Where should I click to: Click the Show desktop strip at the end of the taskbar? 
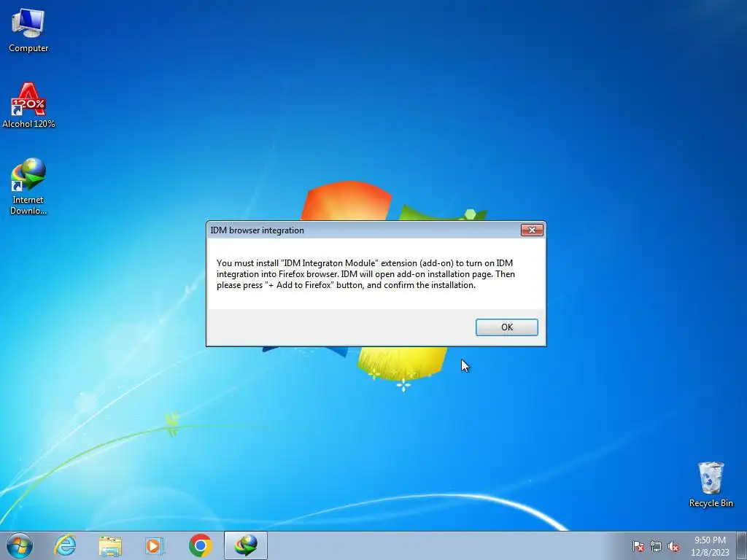point(742,545)
